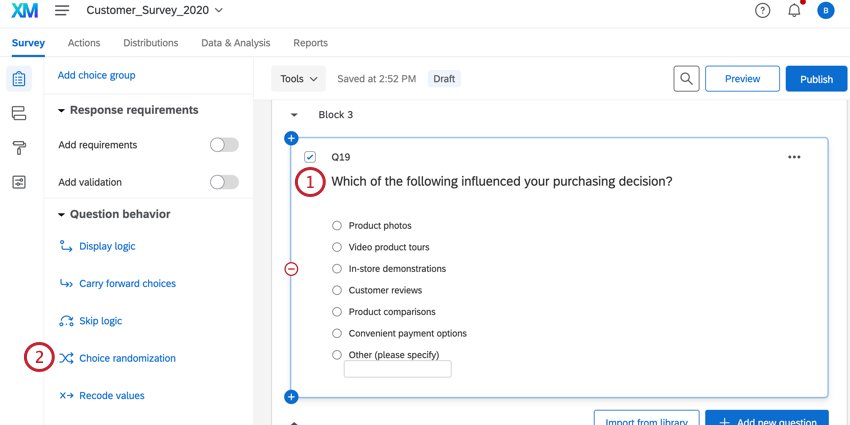Open the Help question mark icon
Screen dimensions: 850x425
click(x=762, y=11)
